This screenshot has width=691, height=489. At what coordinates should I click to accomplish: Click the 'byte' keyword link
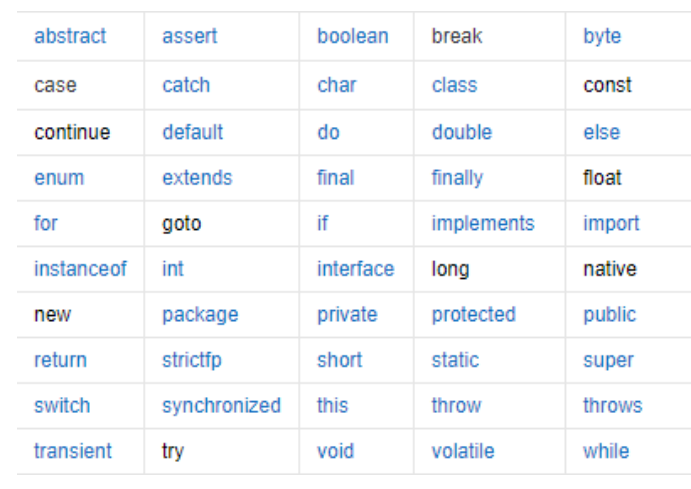point(602,37)
